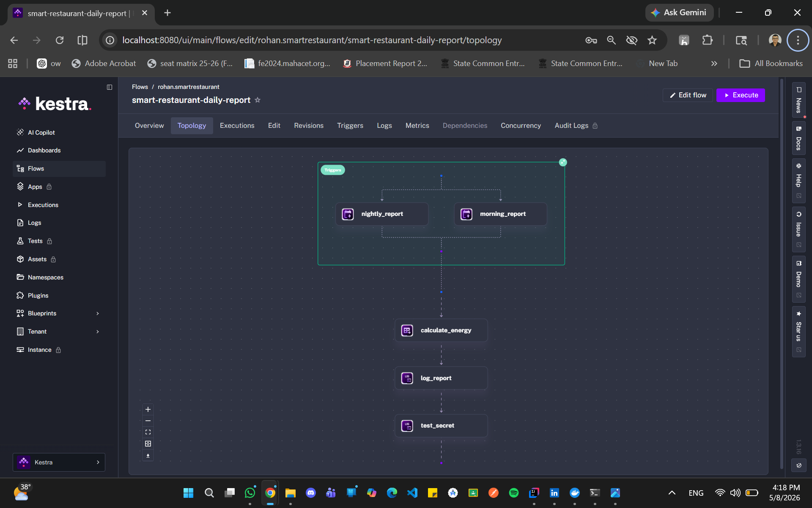Image resolution: width=812 pixels, height=508 pixels.
Task: Open the Help side link
Action: [x=799, y=181]
